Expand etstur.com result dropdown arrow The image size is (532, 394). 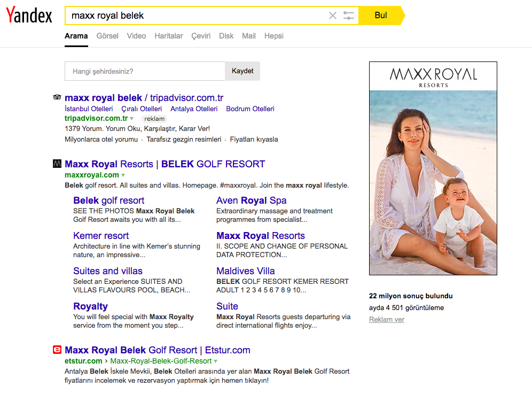215,361
